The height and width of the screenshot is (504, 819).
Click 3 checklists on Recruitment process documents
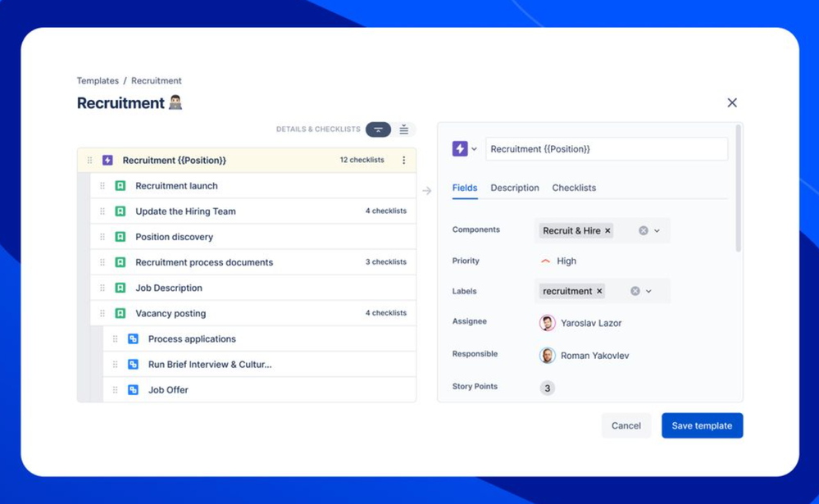coord(386,262)
